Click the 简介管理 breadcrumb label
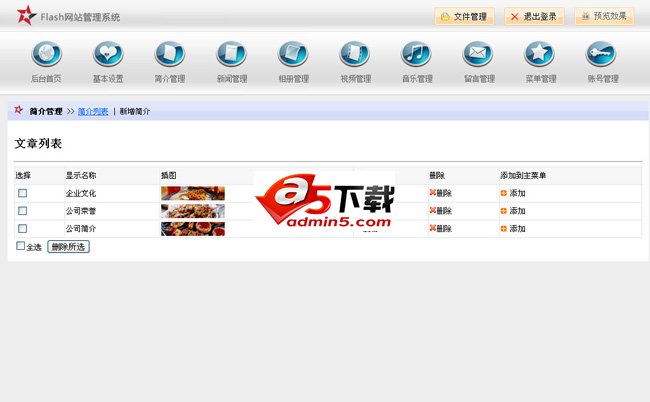Image resolution: width=650 pixels, height=402 pixels. pos(46,111)
